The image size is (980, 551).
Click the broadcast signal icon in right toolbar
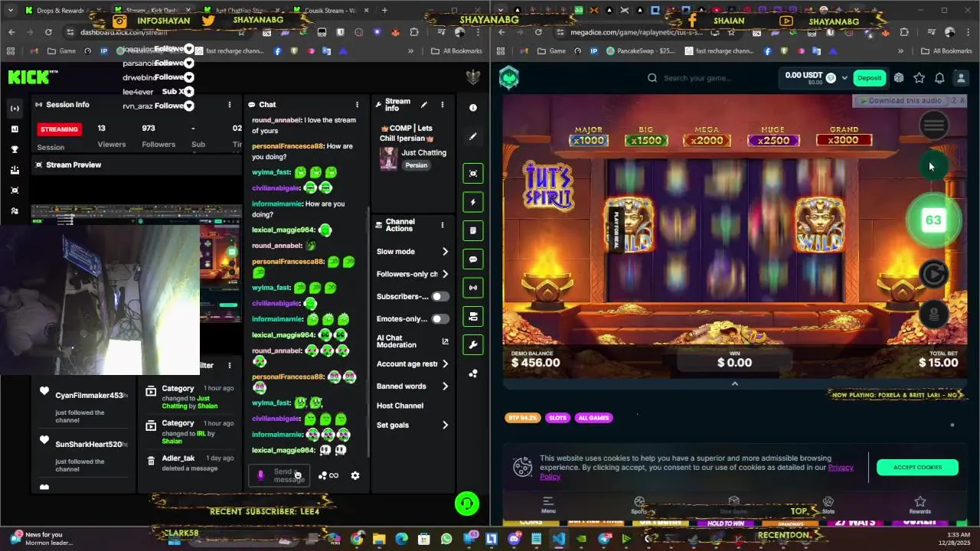click(x=473, y=288)
